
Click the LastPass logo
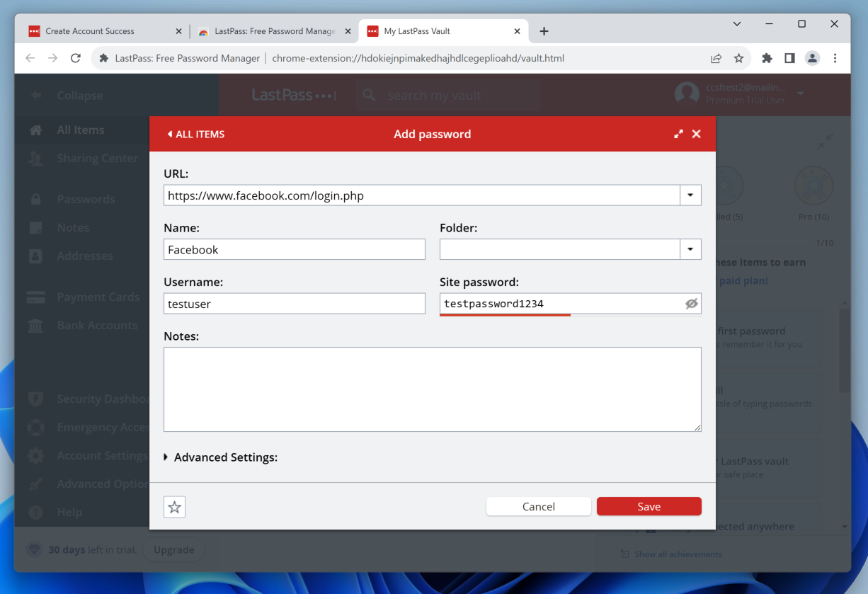point(294,95)
